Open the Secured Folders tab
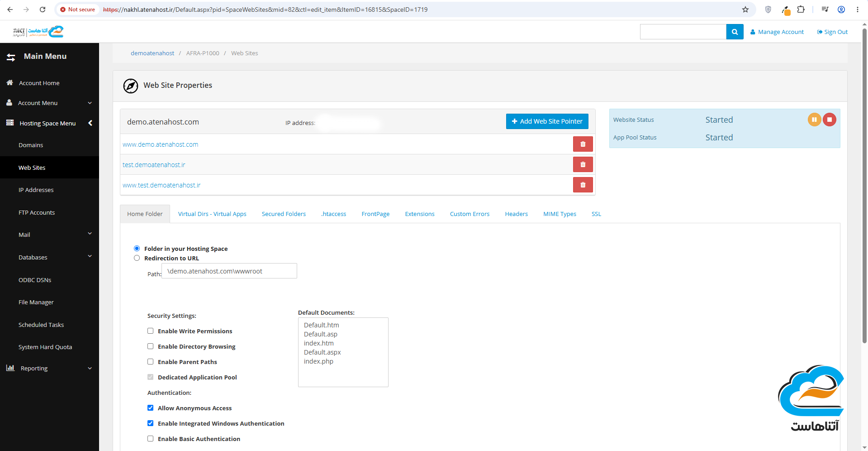 284,214
